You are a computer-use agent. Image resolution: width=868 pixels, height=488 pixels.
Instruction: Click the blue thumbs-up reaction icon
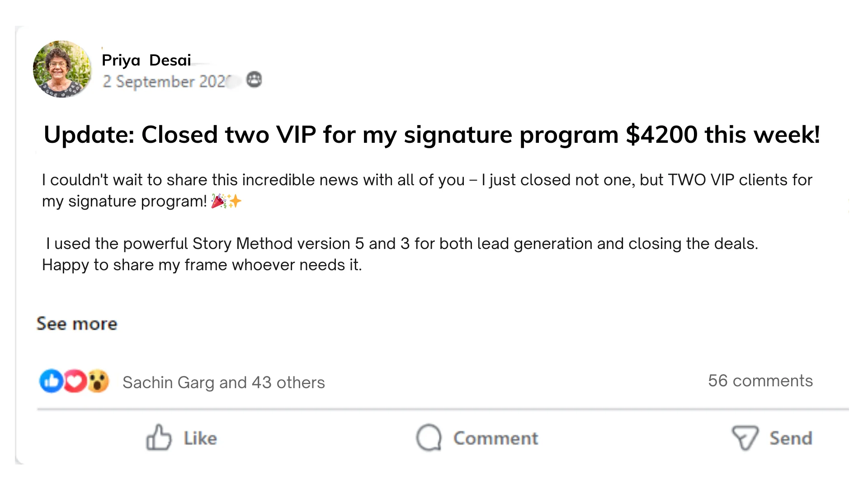[51, 381]
